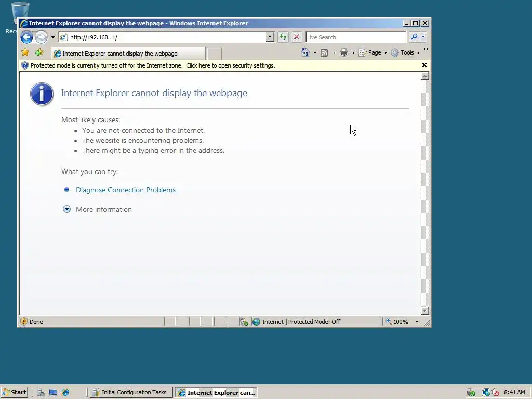Click the Search magnifier button
Screen dimensions: 532x399
tap(414, 37)
